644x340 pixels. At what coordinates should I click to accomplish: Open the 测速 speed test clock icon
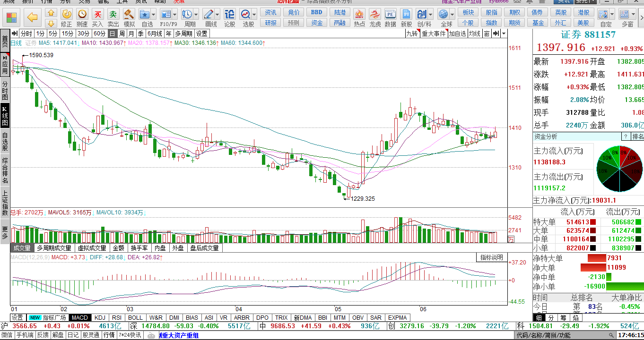[82, 17]
